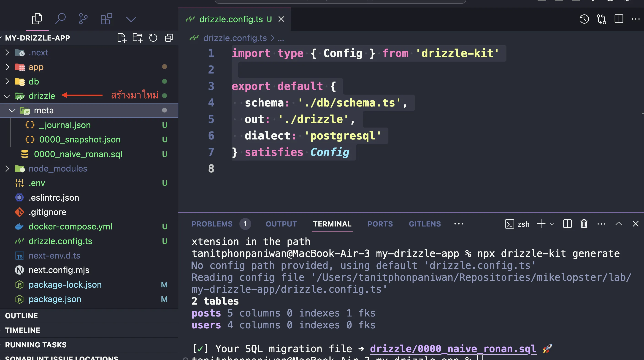
Task: Maximize the panel size chevron
Action: (x=619, y=224)
